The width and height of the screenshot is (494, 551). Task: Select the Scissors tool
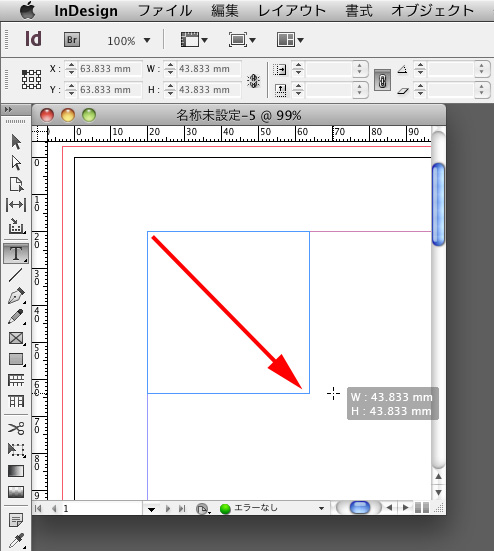point(16,428)
